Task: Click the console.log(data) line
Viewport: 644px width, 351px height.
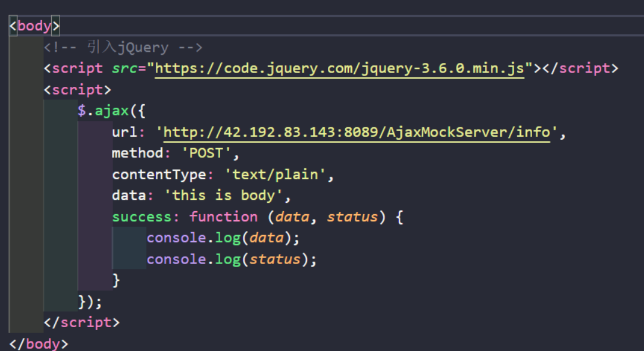Action: pyautogui.click(x=223, y=238)
